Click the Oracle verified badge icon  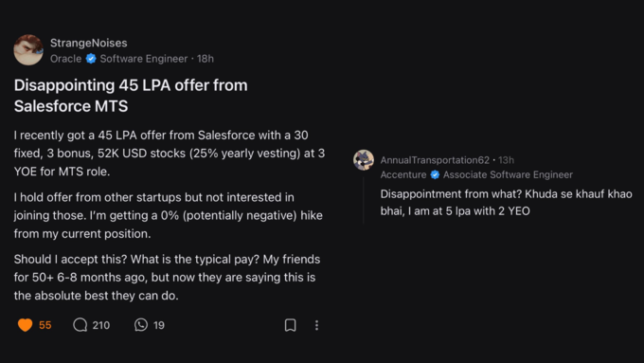91,59
